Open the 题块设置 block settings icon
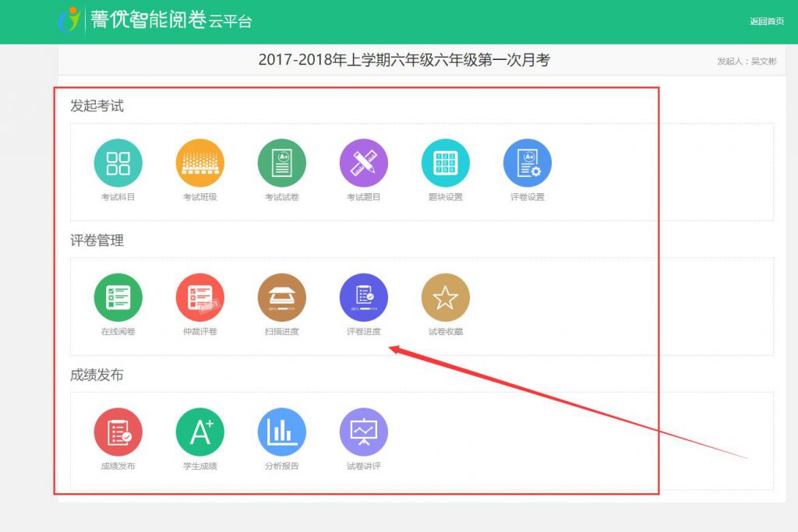798x532 pixels. tap(445, 164)
